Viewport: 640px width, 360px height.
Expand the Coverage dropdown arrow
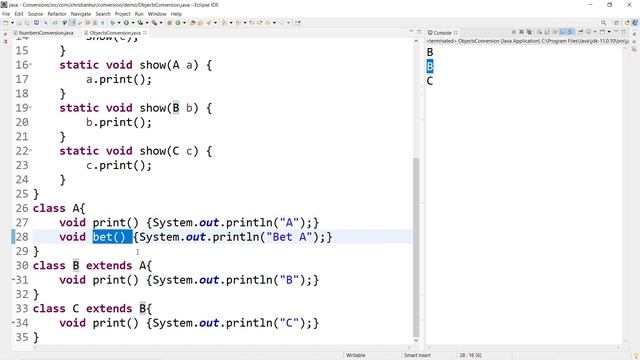pyautogui.click(x=147, y=23)
